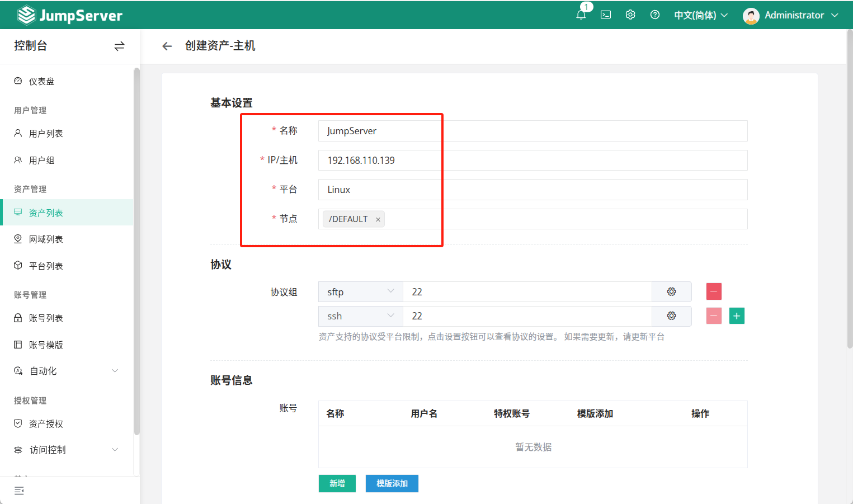Click the 名称 column header
Screen dimensions: 853x504
coord(335,413)
